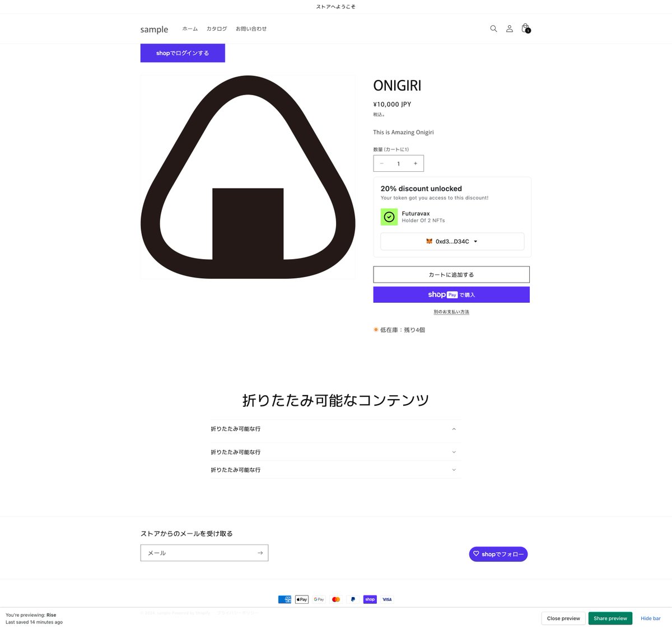Open the カタログ navigation menu
672x629 pixels.
tap(216, 29)
